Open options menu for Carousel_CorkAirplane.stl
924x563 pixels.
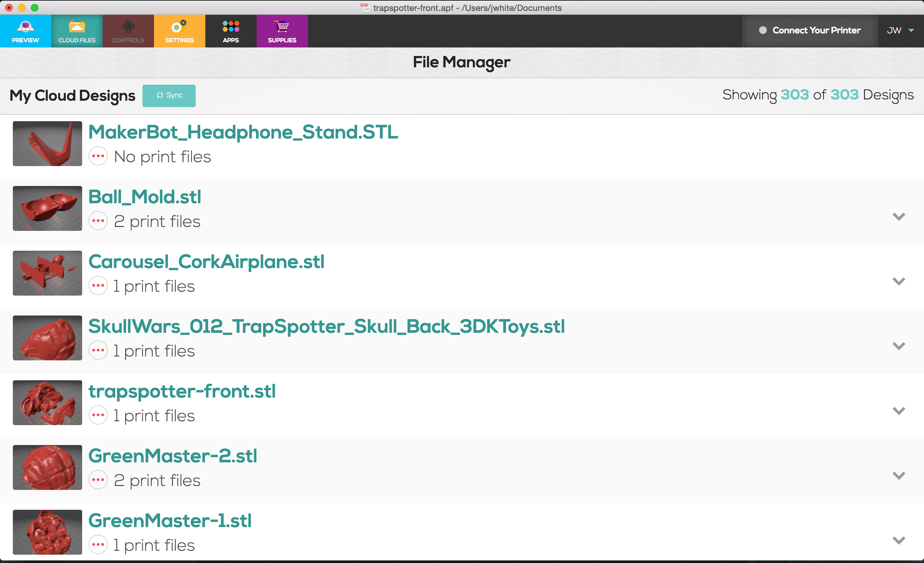(x=98, y=286)
